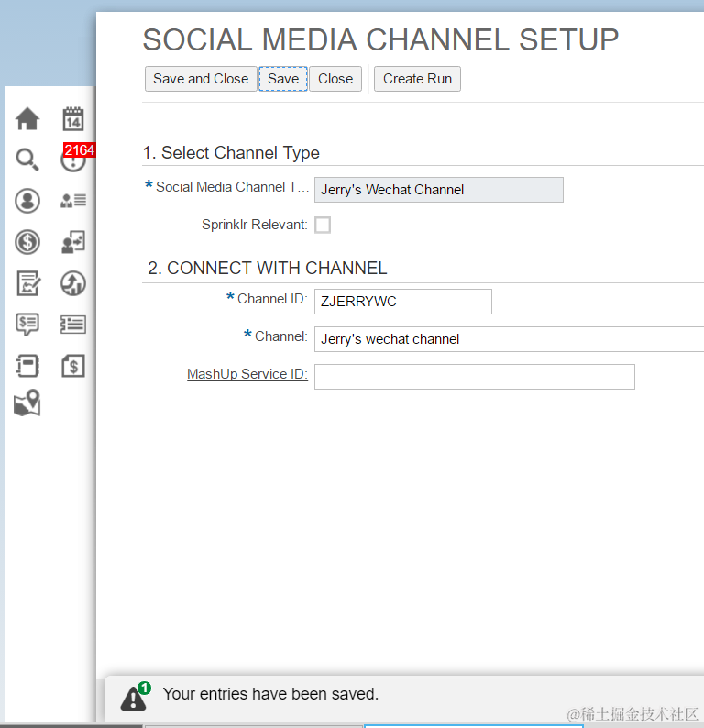
Task: Open the Home icon in sidebar
Action: 27,118
